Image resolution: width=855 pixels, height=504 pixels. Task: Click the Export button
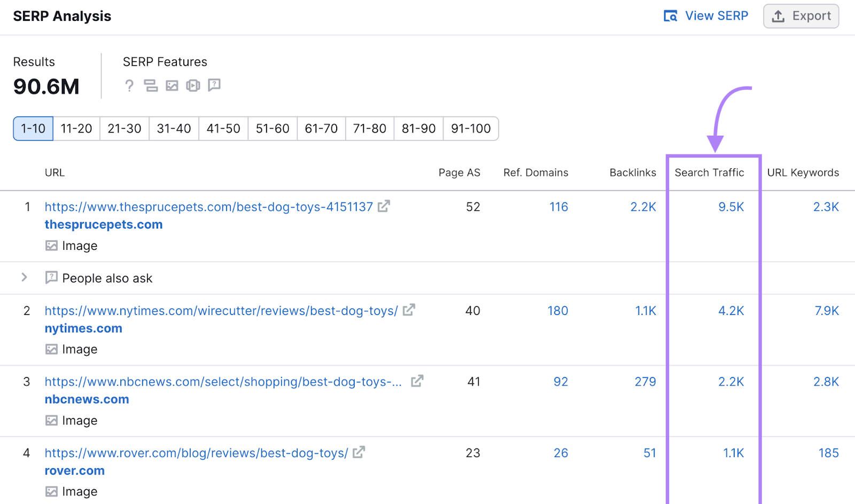tap(800, 16)
